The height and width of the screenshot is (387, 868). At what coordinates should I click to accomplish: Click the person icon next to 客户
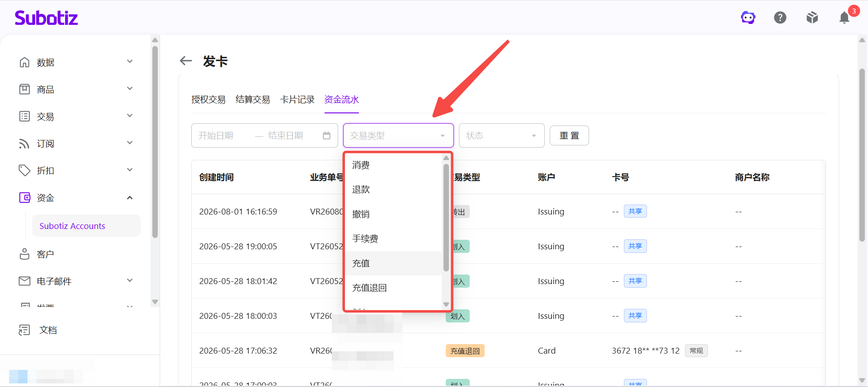(x=24, y=254)
